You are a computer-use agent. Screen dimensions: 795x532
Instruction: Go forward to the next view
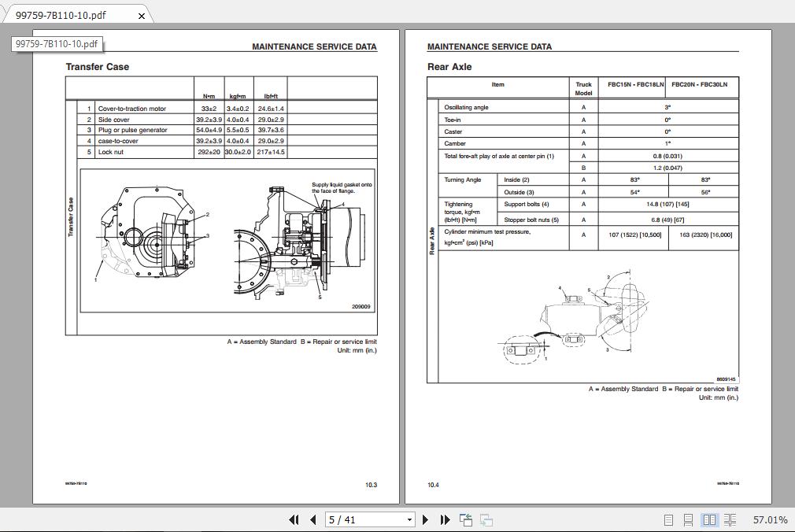click(486, 520)
